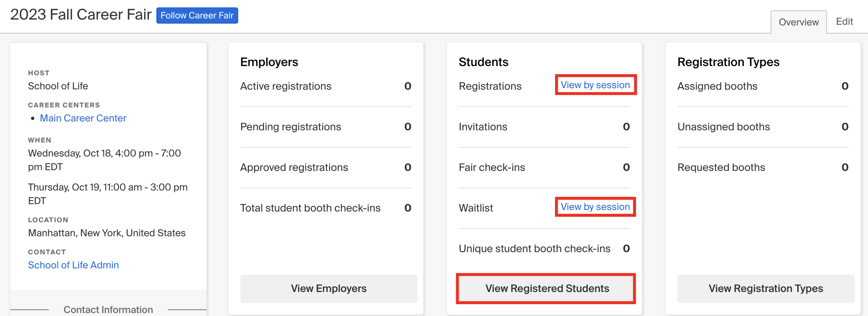Viewport: 868px width, 316px height.
Task: Click the Assigned booths count value
Action: (845, 86)
